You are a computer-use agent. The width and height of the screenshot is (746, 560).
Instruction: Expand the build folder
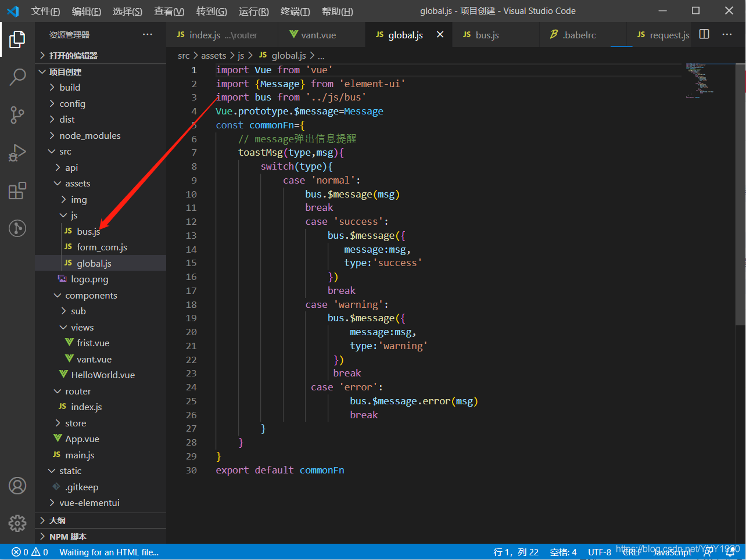[101, 87]
